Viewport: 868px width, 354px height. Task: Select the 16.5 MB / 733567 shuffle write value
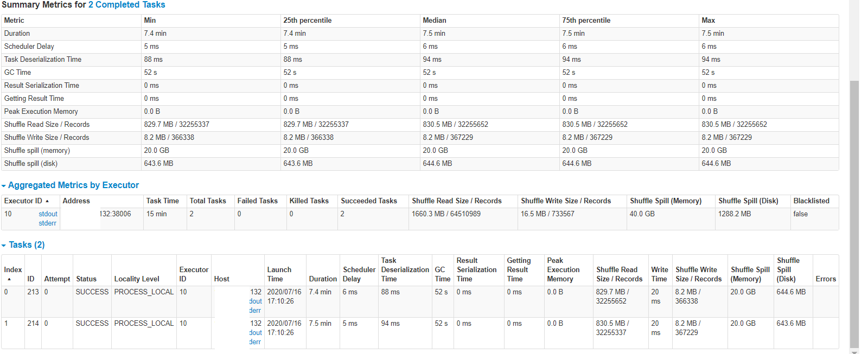click(547, 214)
